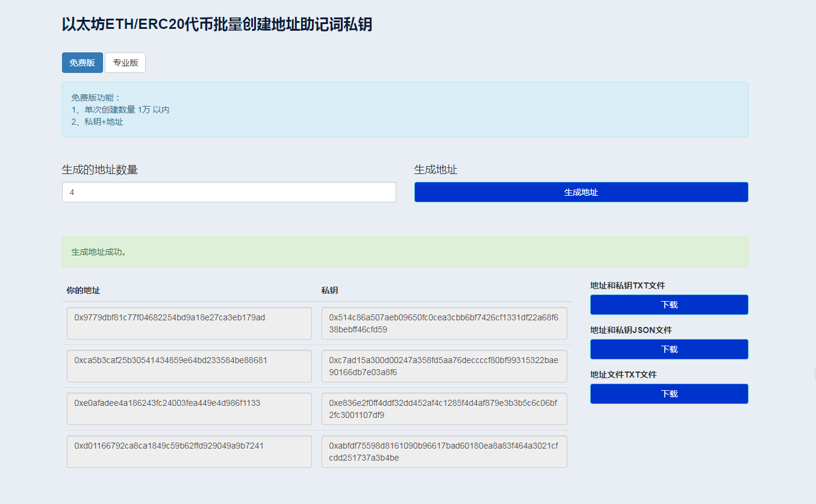Click the page title 以太坊ETH/ERC20 heading

pyautogui.click(x=217, y=25)
